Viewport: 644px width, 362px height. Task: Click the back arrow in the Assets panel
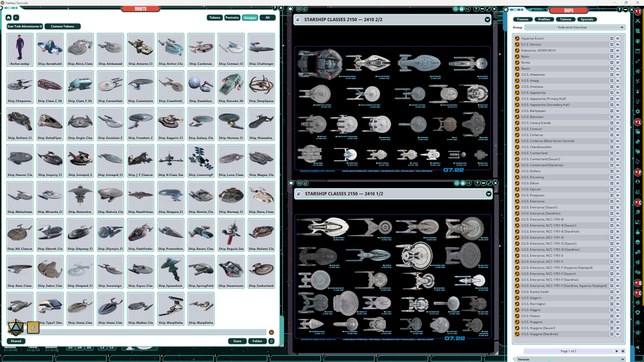[16, 17]
